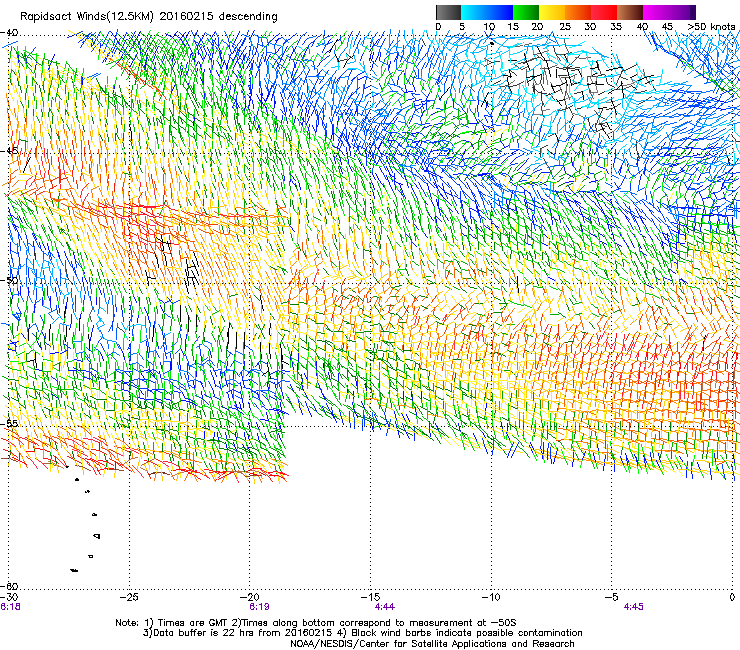Image resolution: width=740 pixels, height=650 pixels.
Task: Click the red 30–35 knots legend swatch
Action: [604, 12]
